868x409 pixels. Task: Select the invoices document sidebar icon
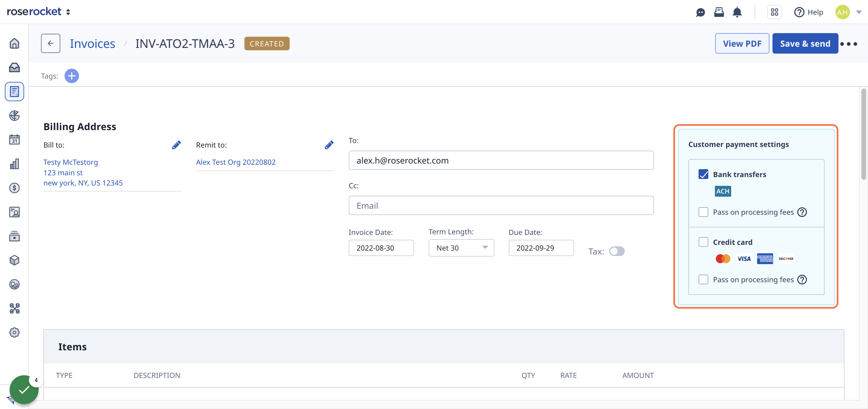point(14,92)
